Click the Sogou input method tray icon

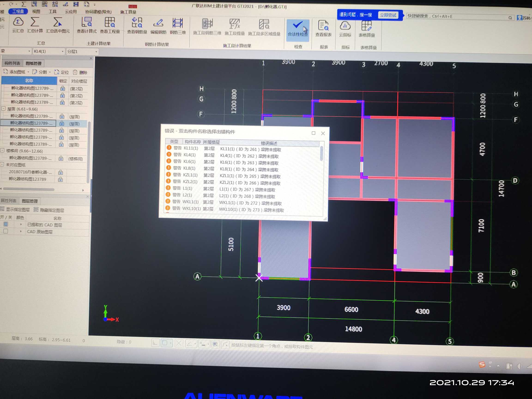(x=482, y=365)
